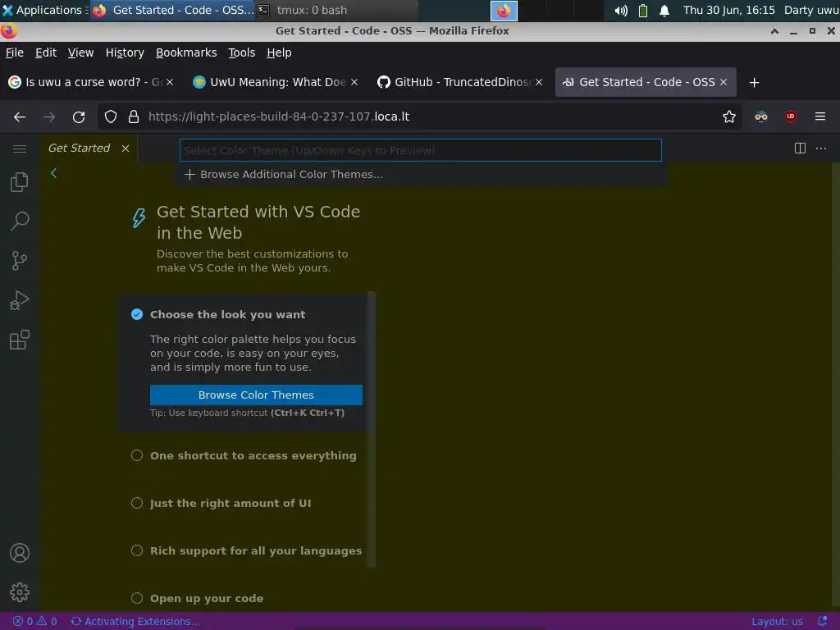Image resolution: width=840 pixels, height=630 pixels.
Task: Click the battery indicator in panel
Action: [643, 11]
